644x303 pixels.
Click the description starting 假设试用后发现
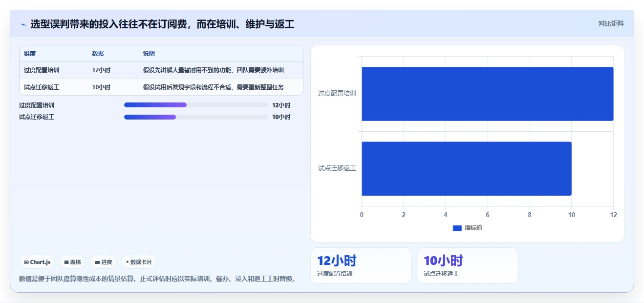pyautogui.click(x=214, y=87)
